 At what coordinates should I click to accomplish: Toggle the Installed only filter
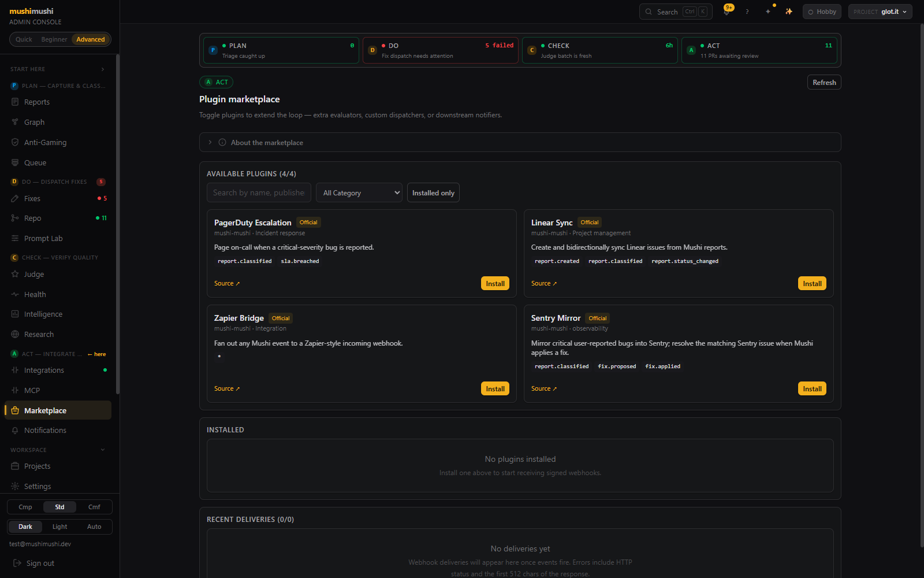tap(433, 192)
